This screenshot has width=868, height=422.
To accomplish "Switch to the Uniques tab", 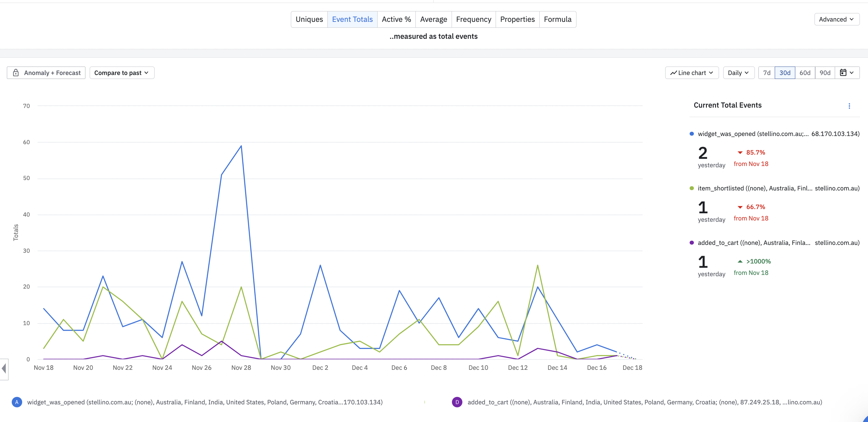I will (309, 19).
